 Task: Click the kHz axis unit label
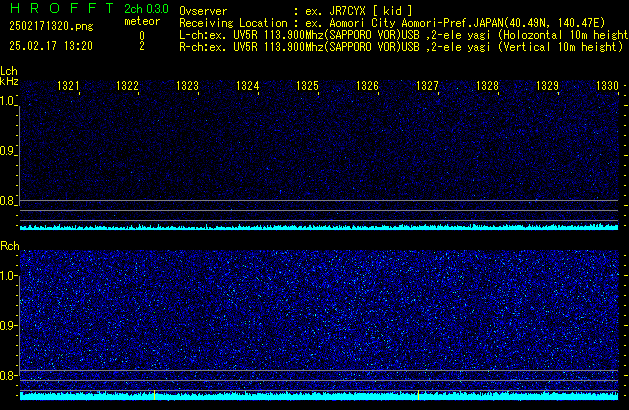tap(9, 81)
